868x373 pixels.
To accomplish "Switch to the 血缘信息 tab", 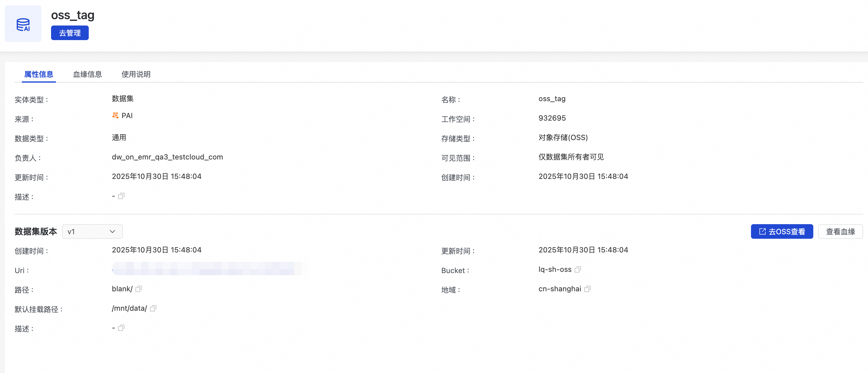I will pos(87,74).
